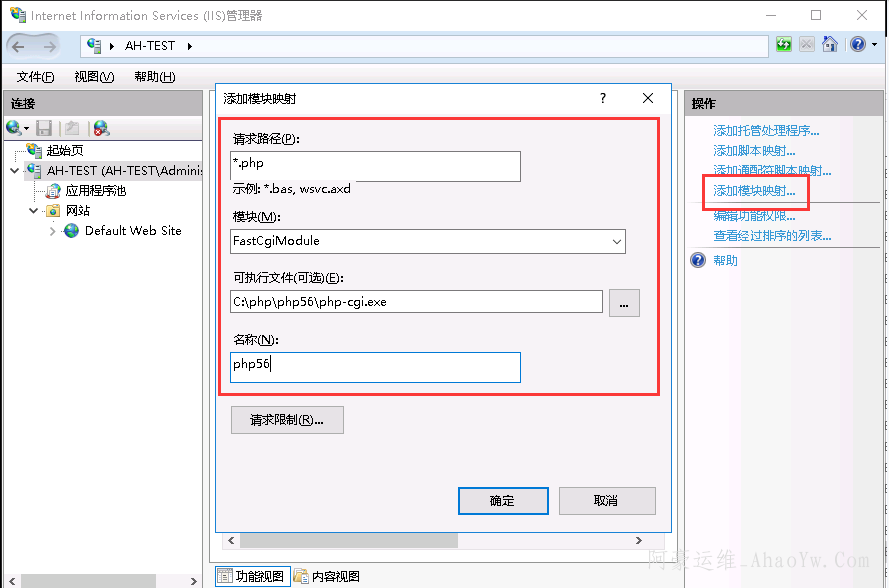The height and width of the screenshot is (588, 889).
Task: Open the 文件 menu
Action: (36, 77)
